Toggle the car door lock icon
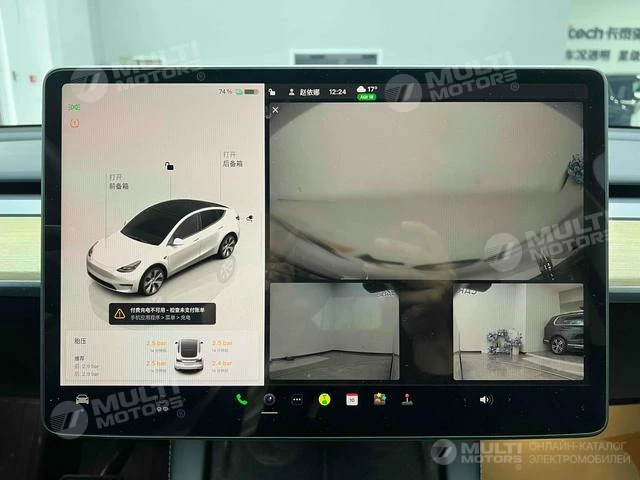Screen dimensions: 640x480 pos(169,166)
